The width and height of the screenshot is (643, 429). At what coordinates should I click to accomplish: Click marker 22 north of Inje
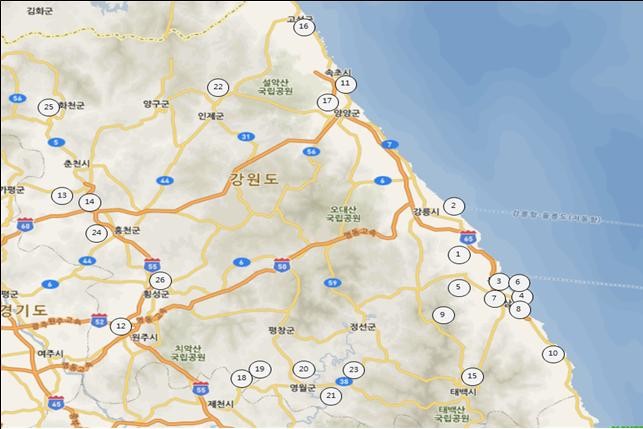coord(218,87)
